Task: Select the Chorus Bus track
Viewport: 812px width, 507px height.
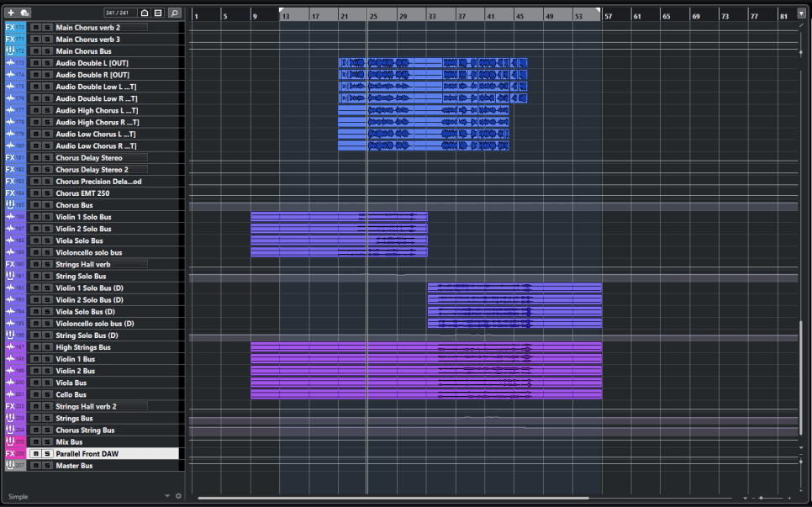Action: (x=101, y=205)
